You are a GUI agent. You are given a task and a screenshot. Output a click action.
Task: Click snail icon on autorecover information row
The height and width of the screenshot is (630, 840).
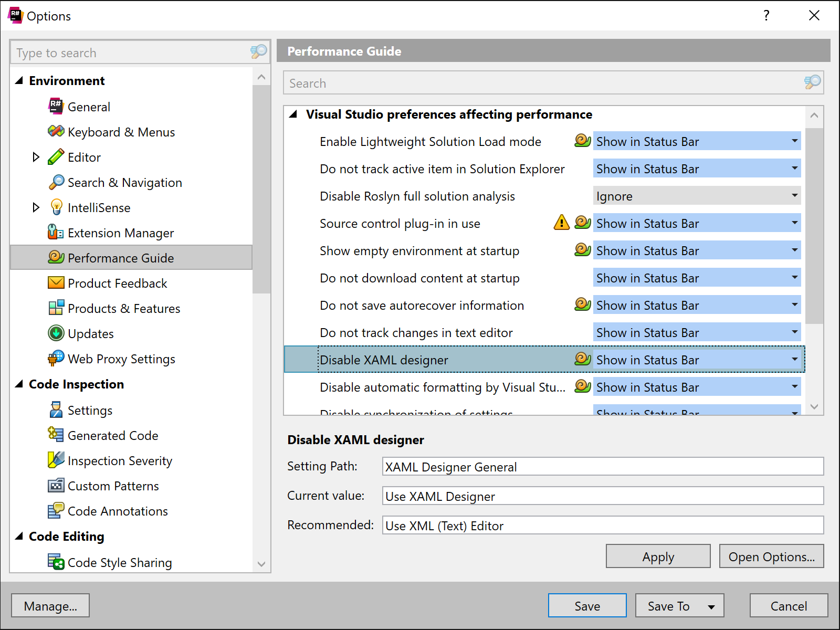[x=583, y=304]
